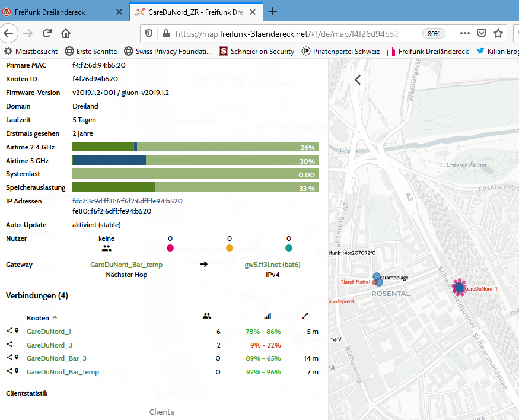Open GareDuNord_Bar_temp in connections list

(x=62, y=372)
